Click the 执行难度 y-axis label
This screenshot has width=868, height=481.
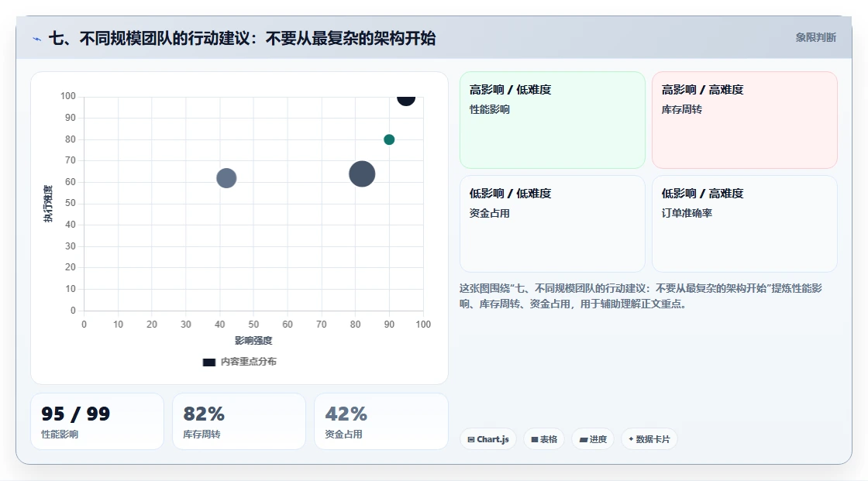coord(48,204)
